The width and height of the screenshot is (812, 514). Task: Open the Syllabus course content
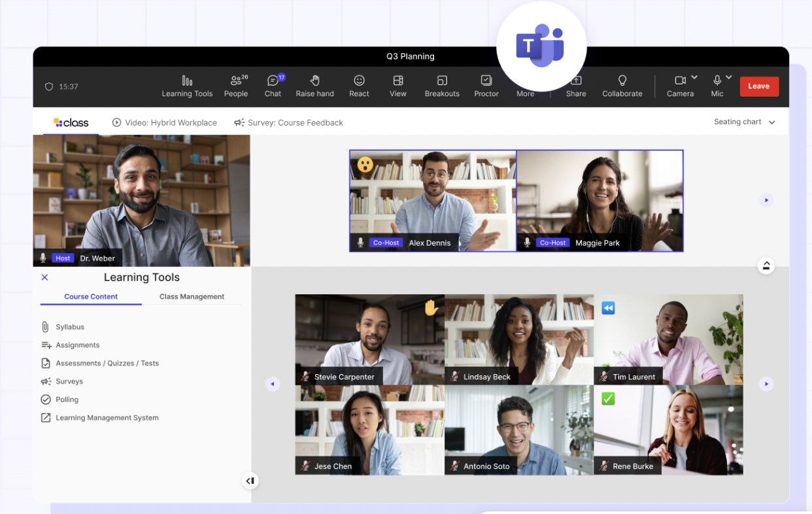pos(70,326)
